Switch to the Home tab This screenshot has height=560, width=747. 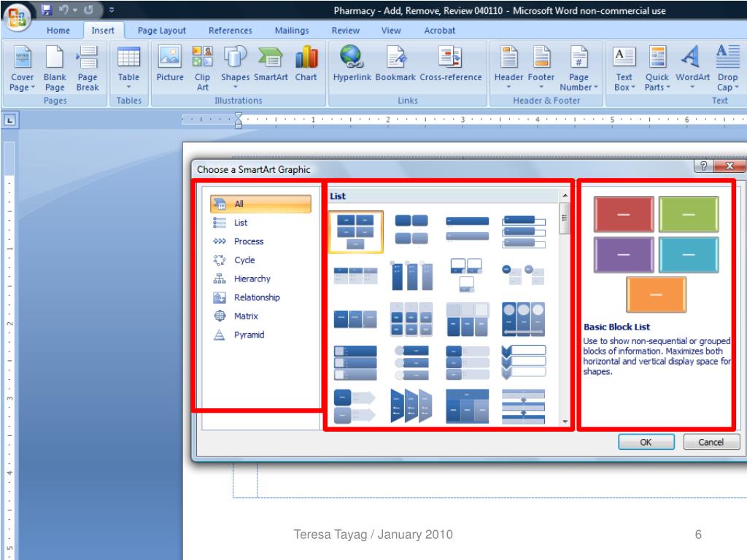58,31
